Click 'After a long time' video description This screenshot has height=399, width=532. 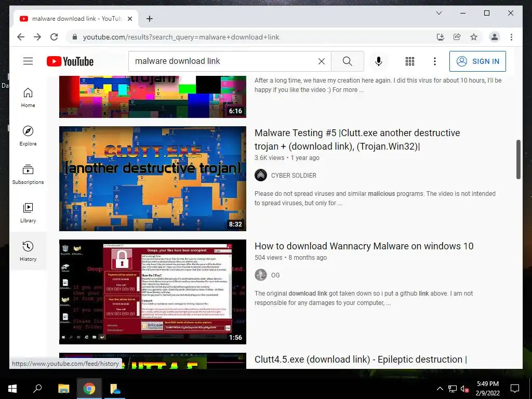(x=378, y=85)
